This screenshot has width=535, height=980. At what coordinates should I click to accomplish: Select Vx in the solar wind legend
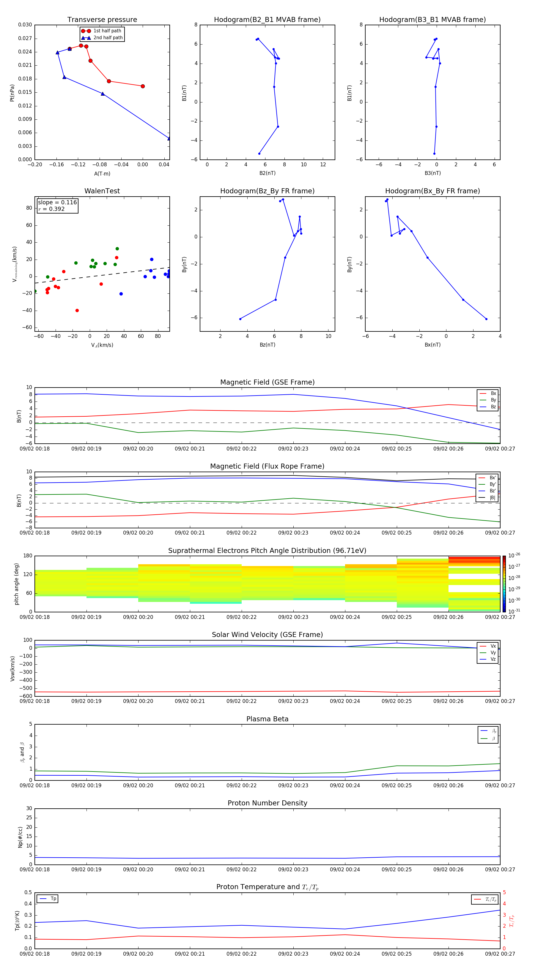488,646
